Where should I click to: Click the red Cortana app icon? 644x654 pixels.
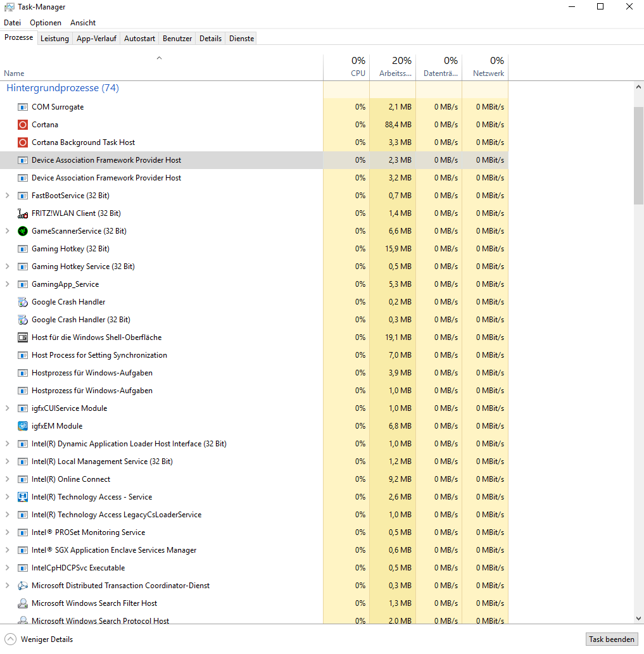pyautogui.click(x=23, y=125)
